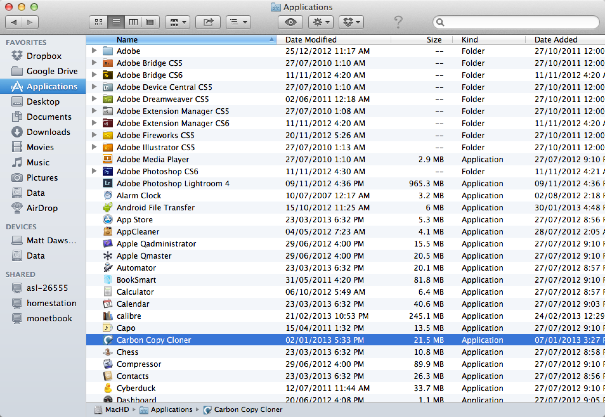Open the item arrangement dropdown
The image size is (605, 417).
coord(178,22)
